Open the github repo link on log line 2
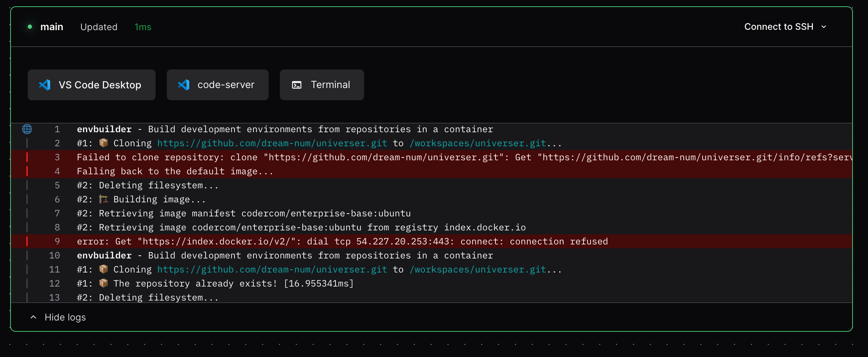This screenshot has height=357, width=868. pyautogui.click(x=272, y=143)
